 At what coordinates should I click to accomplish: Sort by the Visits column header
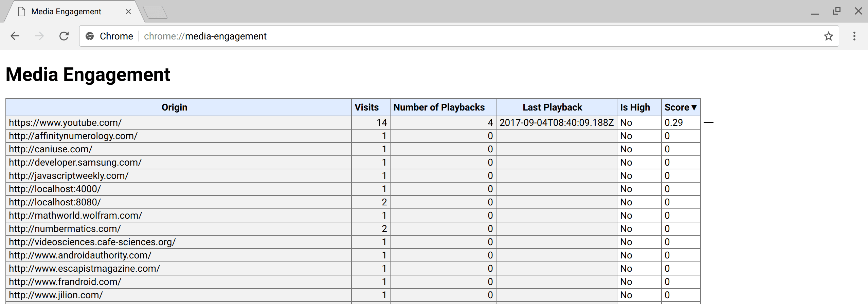point(366,107)
